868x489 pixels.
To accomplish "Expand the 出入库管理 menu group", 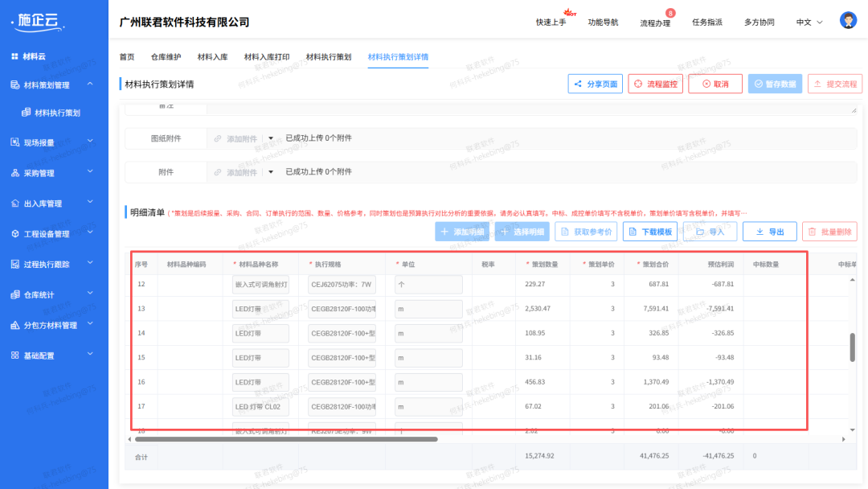I will click(90, 203).
